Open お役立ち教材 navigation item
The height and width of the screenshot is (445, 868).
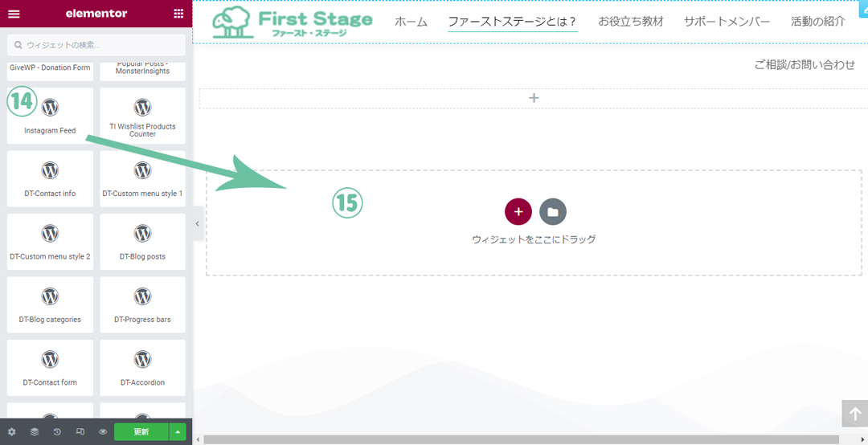[x=630, y=22]
